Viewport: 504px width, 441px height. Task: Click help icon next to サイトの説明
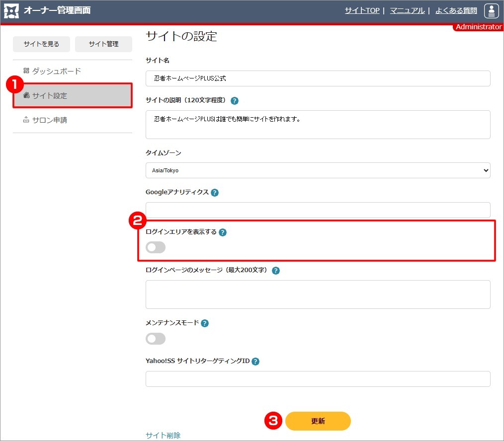click(x=235, y=101)
